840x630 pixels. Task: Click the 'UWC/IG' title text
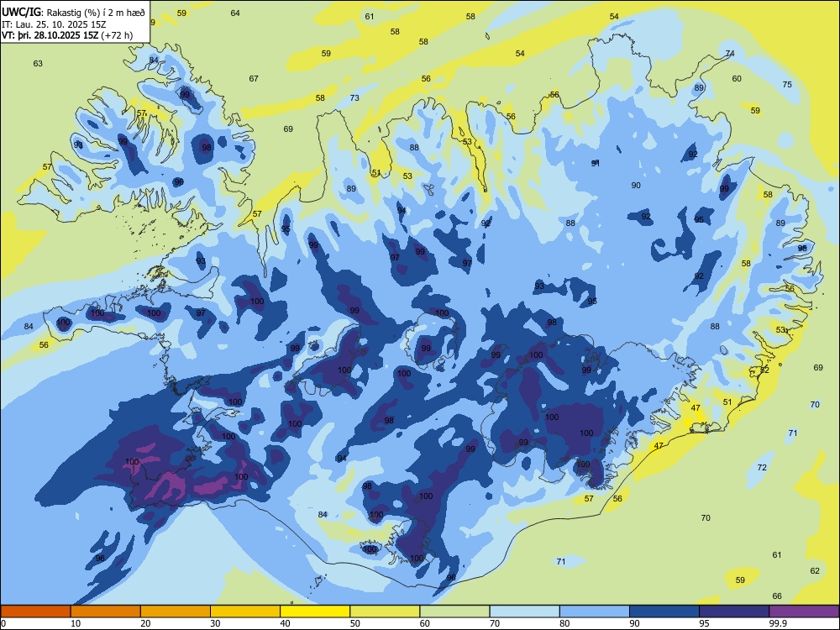(x=21, y=13)
